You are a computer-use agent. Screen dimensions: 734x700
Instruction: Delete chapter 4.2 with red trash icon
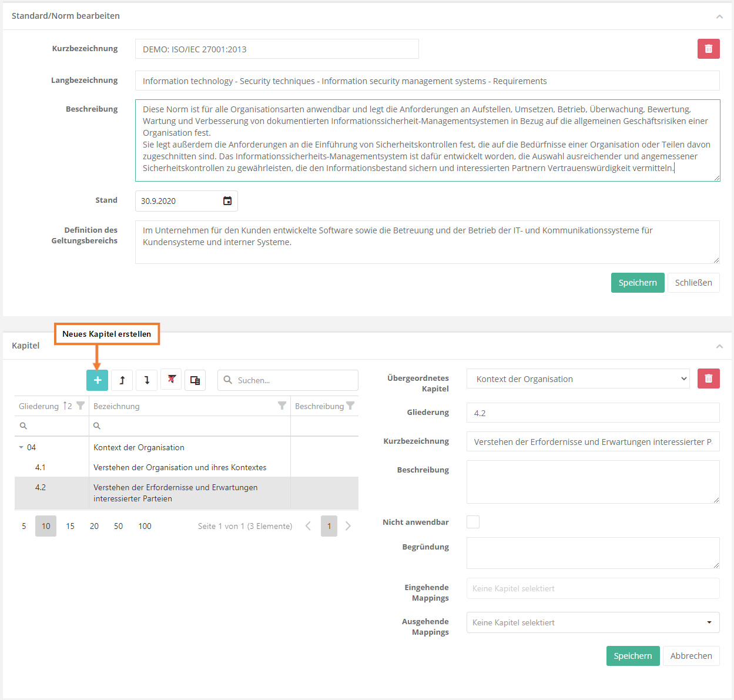click(708, 379)
